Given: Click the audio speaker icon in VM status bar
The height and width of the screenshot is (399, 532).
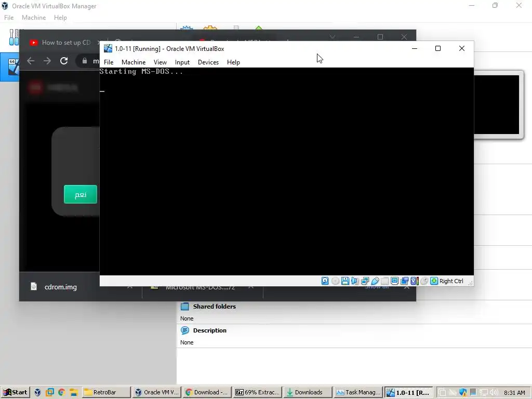Looking at the screenshot, I should pyautogui.click(x=355, y=281).
